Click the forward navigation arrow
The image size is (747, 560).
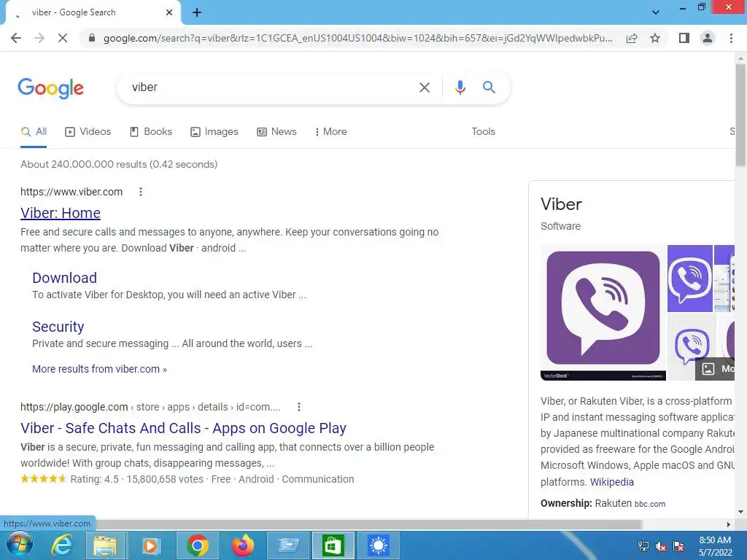(x=39, y=38)
